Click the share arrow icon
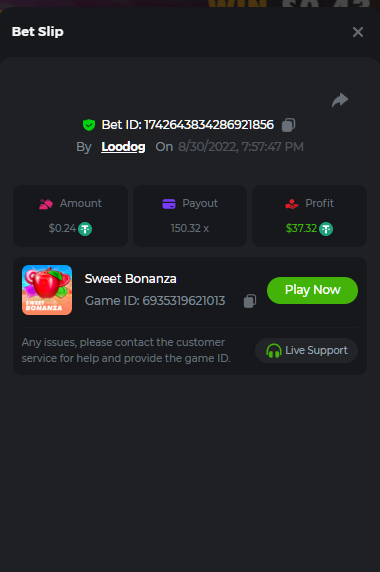Screen dimensions: 380x572 pos(340,100)
